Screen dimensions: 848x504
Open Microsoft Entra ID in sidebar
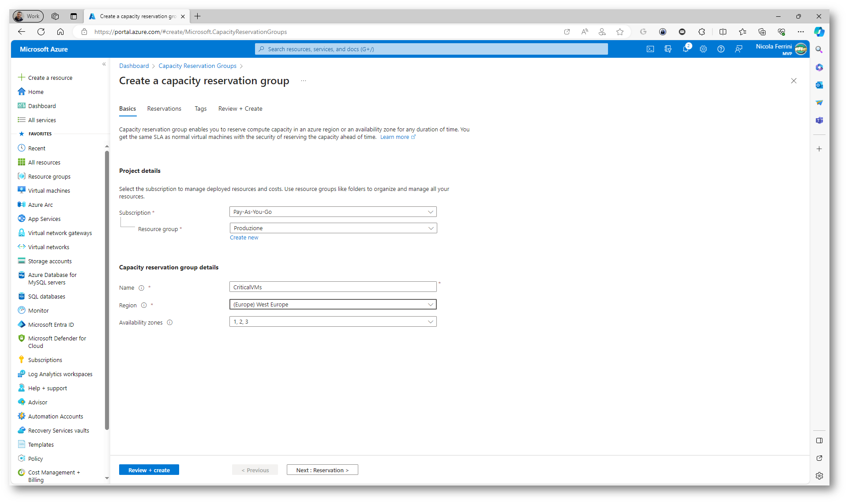pos(51,325)
